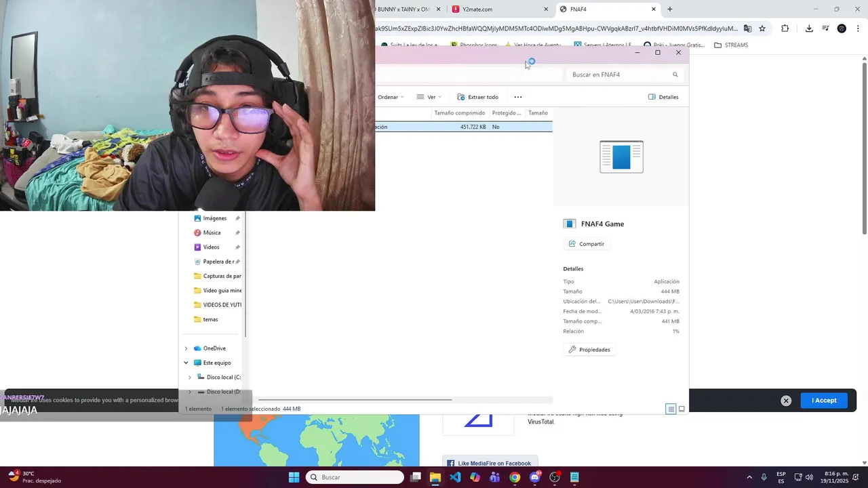
Task: Open OBS Studio from the taskbar
Action: coord(555,477)
